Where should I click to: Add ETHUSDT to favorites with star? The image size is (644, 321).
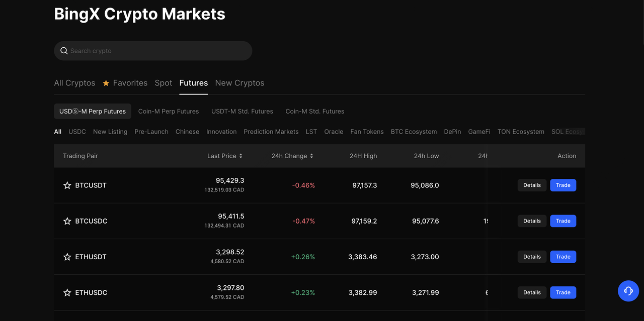(x=67, y=257)
